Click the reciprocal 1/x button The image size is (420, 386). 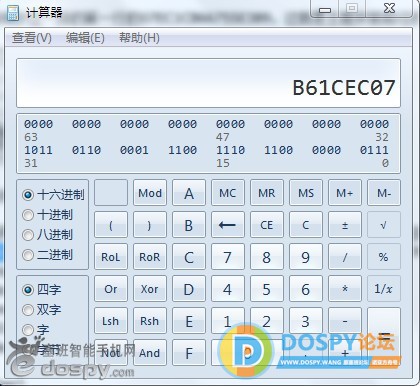[x=384, y=289]
